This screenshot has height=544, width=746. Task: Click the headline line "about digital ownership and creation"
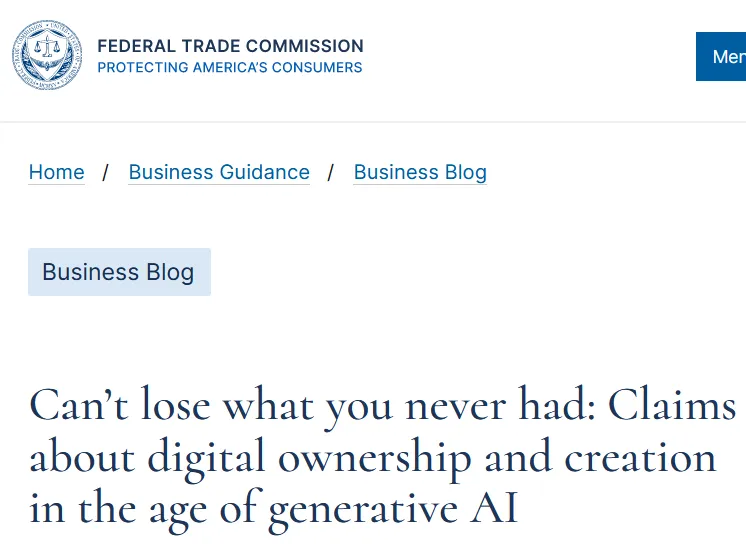[x=372, y=457]
